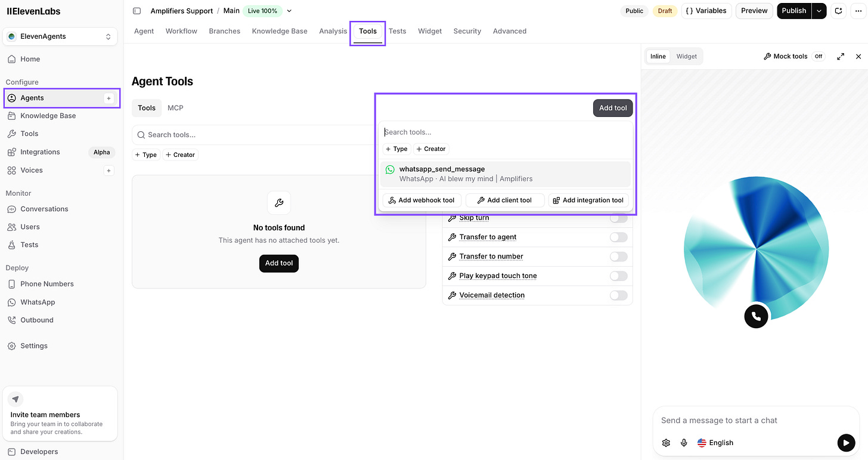This screenshot has height=460, width=868.
Task: Click the ElevenLabs logo
Action: tap(33, 11)
